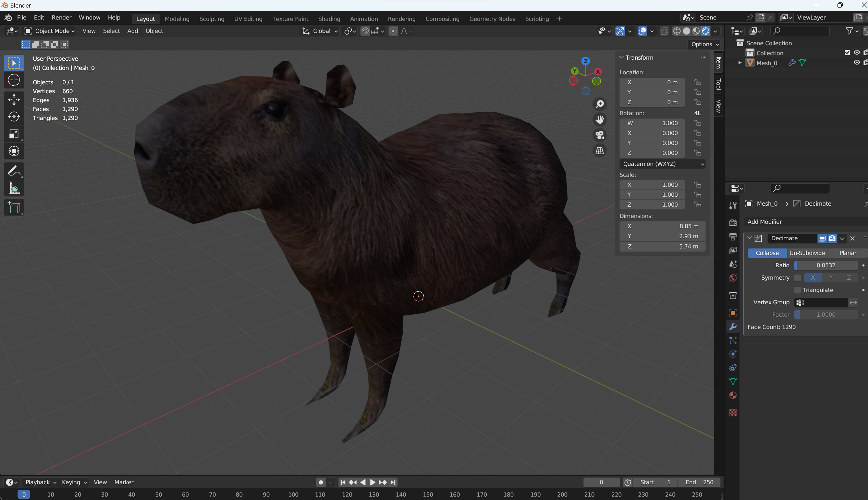Toggle camera view in viewport
The width and height of the screenshot is (868, 500).
pos(599,135)
